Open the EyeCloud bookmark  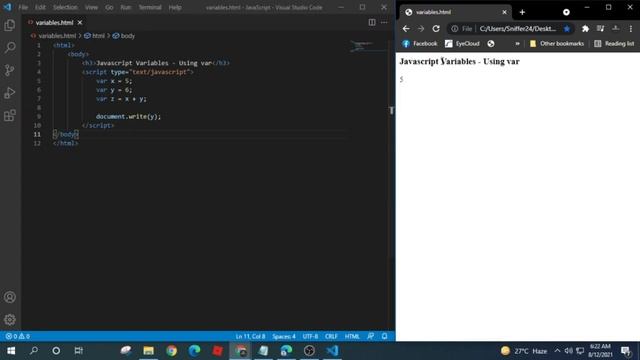coord(462,44)
